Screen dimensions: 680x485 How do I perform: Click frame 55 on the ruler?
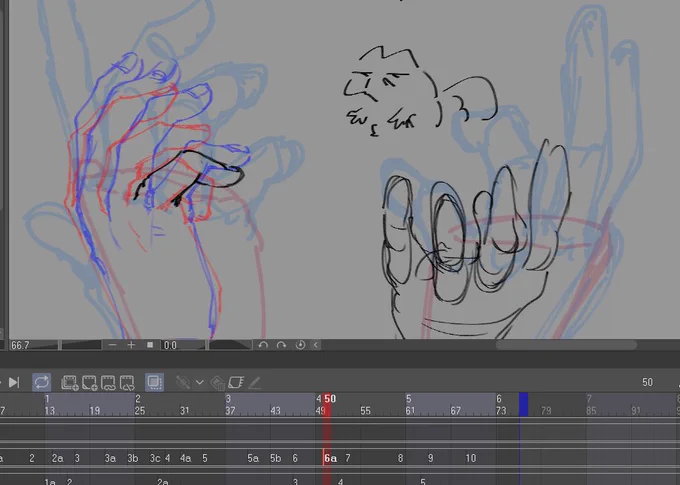click(365, 410)
